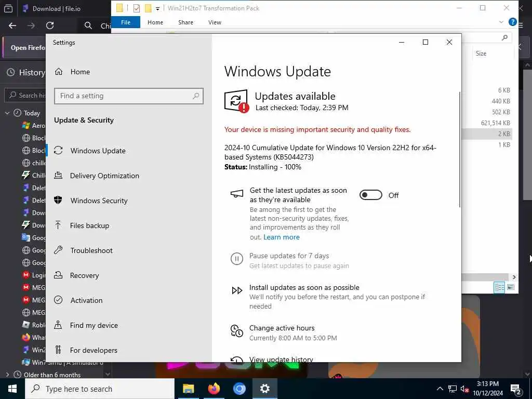Viewport: 532px width, 399px height.
Task: Open the Windows Security page
Action: 91,201
